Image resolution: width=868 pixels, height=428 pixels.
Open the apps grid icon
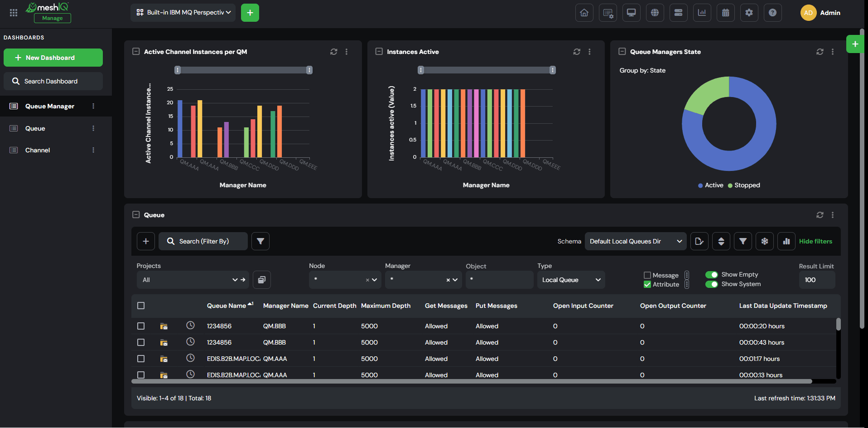(x=14, y=13)
